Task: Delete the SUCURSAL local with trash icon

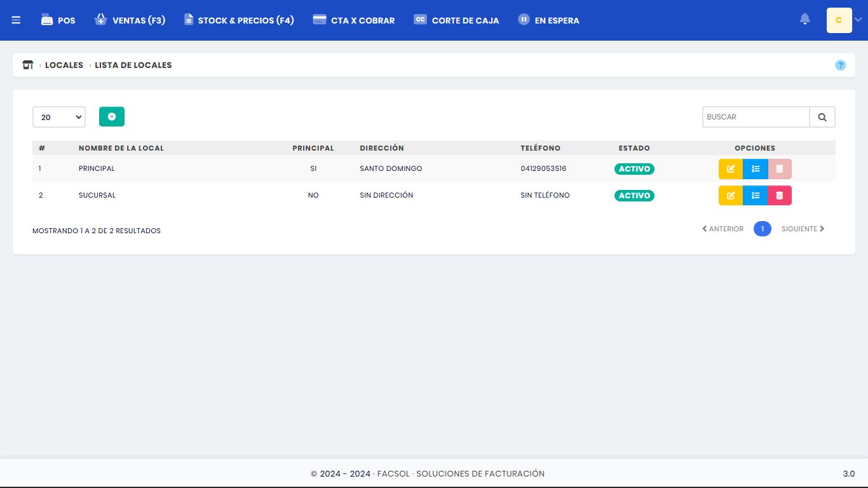Action: tap(780, 196)
